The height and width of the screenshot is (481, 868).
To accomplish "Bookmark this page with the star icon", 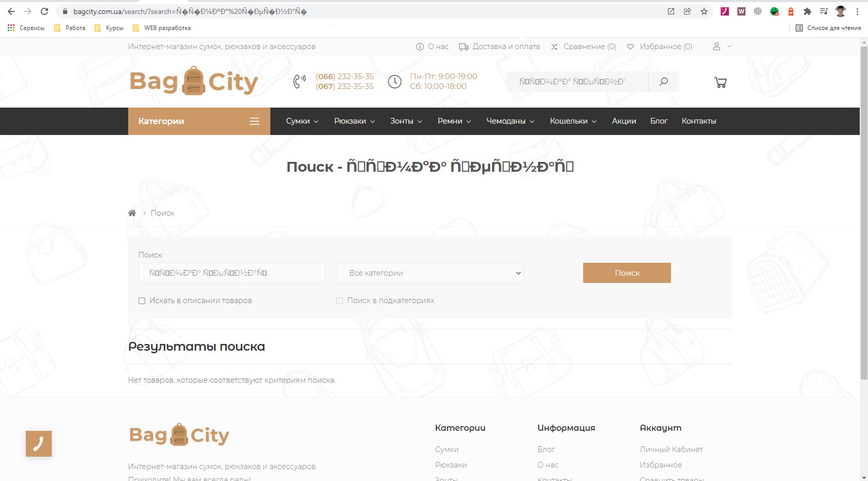I will pos(704,11).
